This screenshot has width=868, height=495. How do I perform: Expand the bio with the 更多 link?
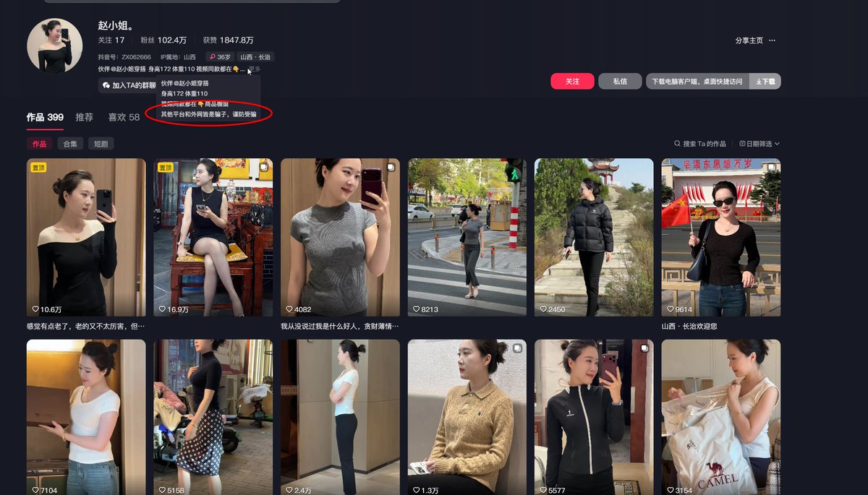pyautogui.click(x=254, y=69)
